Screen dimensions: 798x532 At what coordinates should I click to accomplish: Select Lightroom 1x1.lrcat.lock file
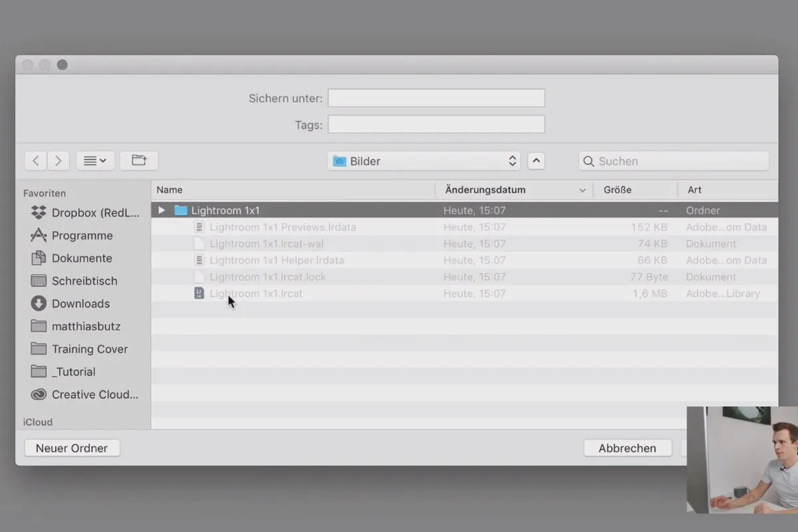(x=267, y=277)
